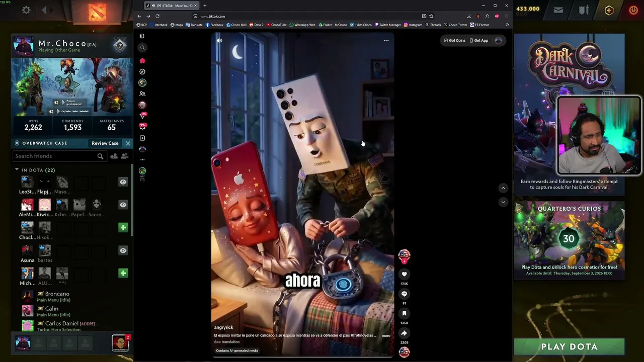Open TikTok Messages icon with 99+ badge

pyautogui.click(x=142, y=127)
